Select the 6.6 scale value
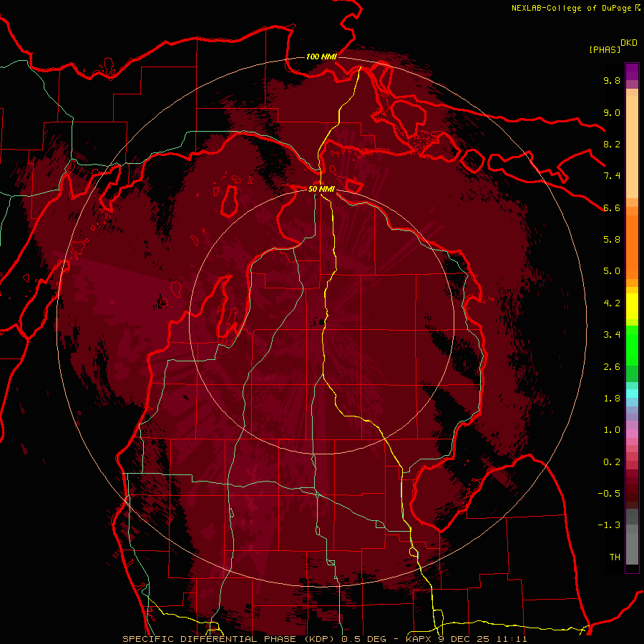The image size is (644, 644). pos(612,208)
